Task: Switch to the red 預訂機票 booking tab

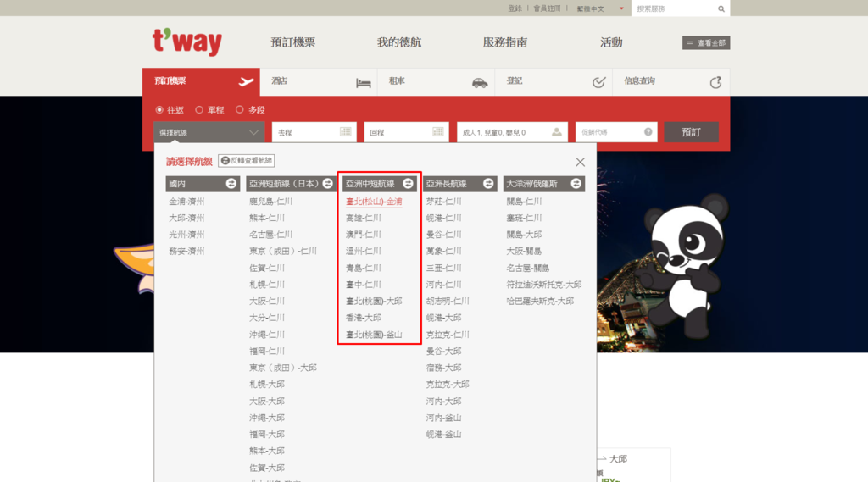Action: pyautogui.click(x=201, y=82)
